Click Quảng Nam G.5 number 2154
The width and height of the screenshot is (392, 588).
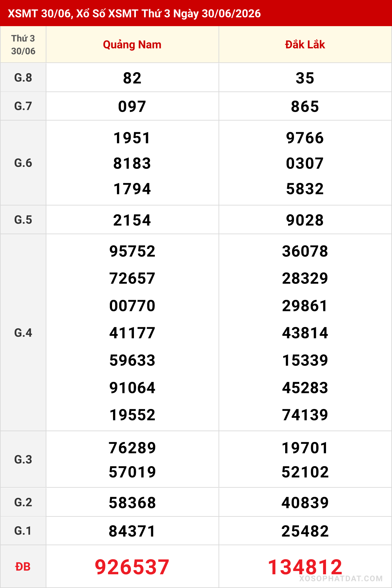click(132, 220)
